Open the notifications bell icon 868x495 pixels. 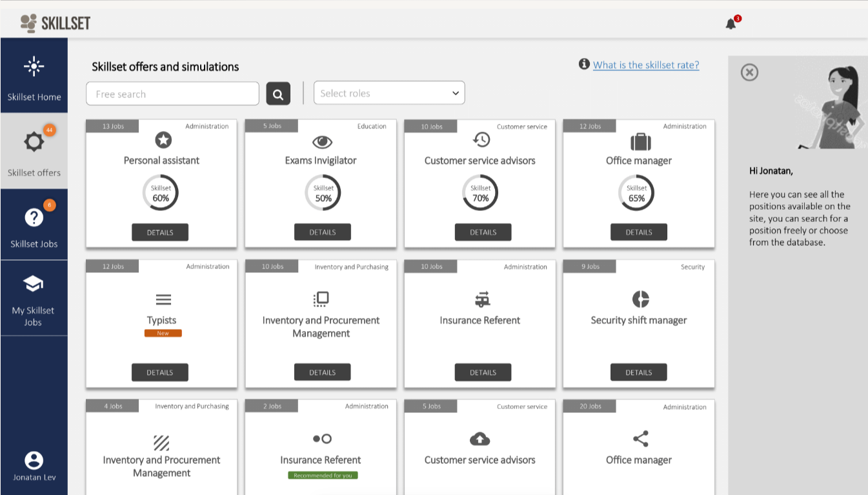[x=731, y=24]
